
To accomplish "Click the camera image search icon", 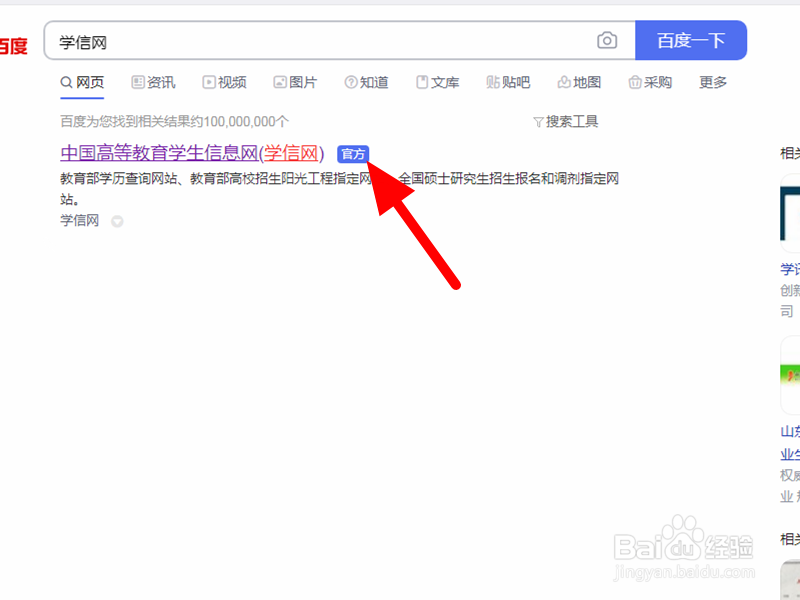I will point(607,40).
